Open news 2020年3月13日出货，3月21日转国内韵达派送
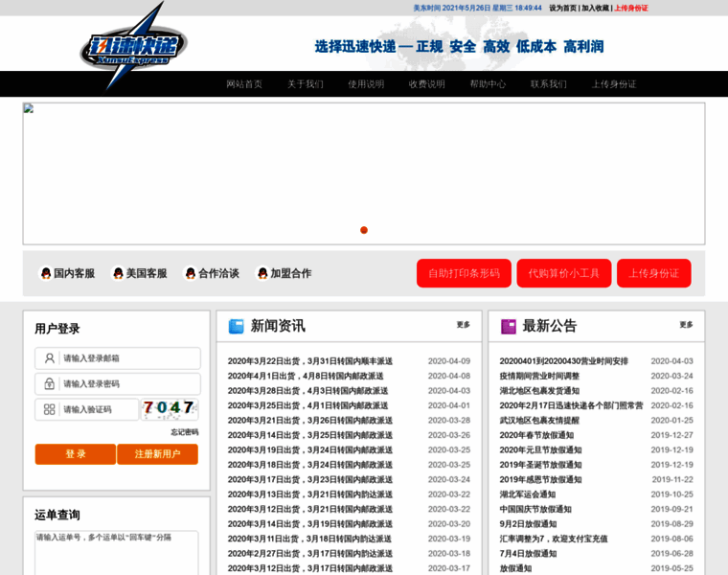 click(x=310, y=494)
